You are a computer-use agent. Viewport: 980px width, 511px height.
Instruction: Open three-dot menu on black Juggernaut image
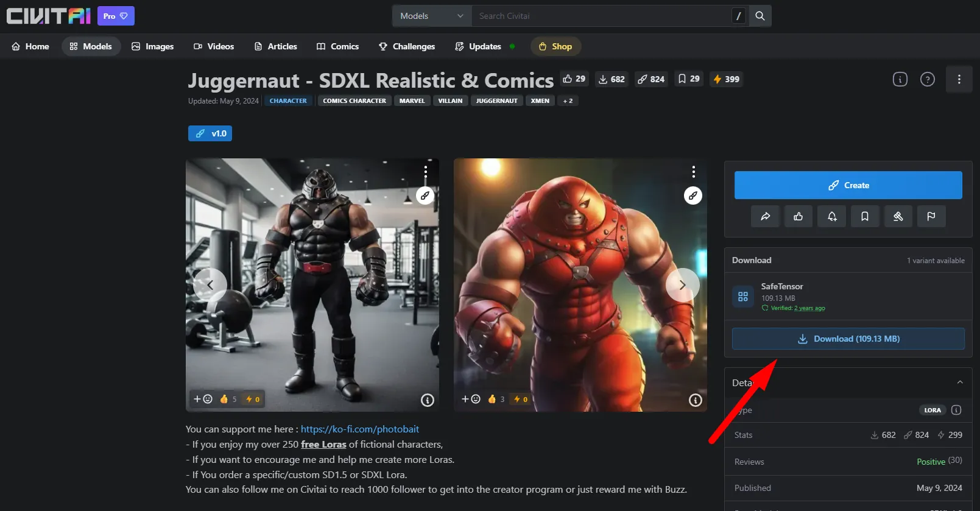426,171
